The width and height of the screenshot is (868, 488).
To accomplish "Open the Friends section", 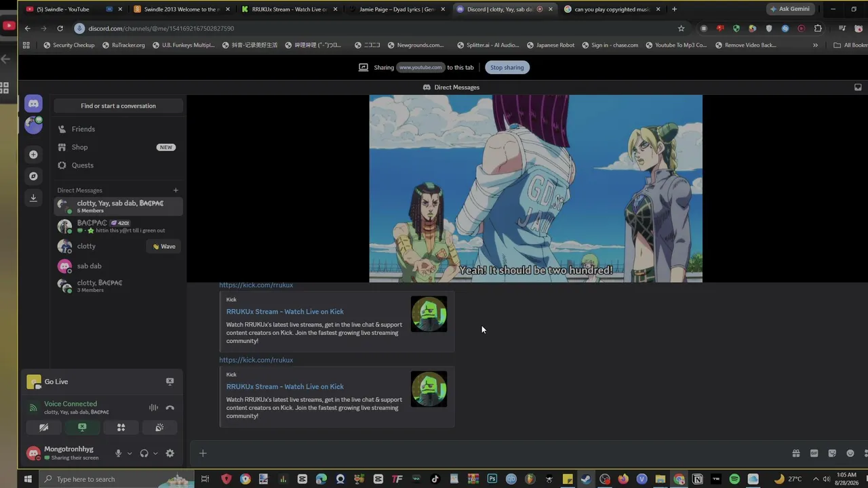I will [118, 129].
